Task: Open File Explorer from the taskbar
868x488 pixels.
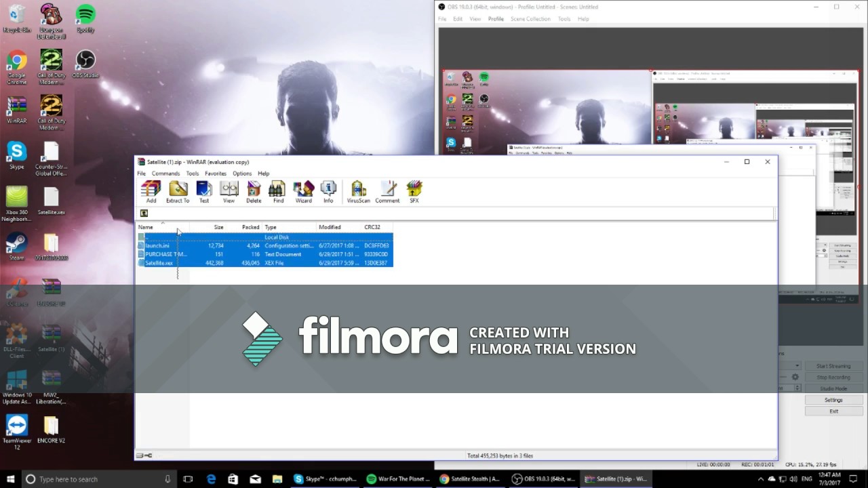Action: [277, 479]
